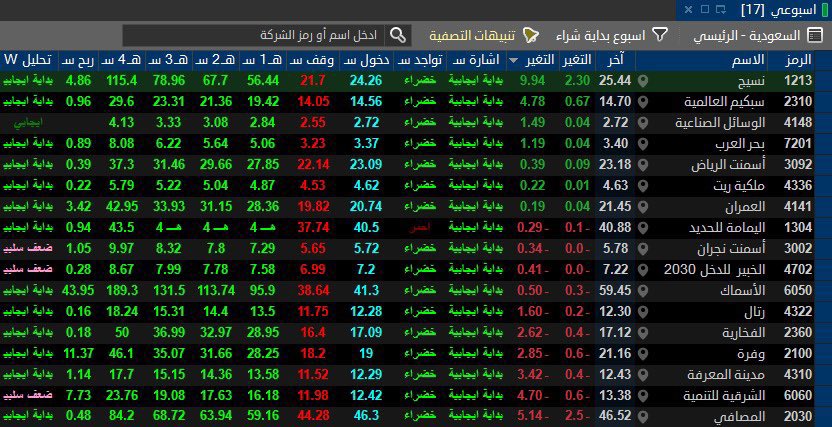Click the pin icon in the وفرة row
Image resolution: width=832 pixels, height=427 pixels.
(x=643, y=354)
